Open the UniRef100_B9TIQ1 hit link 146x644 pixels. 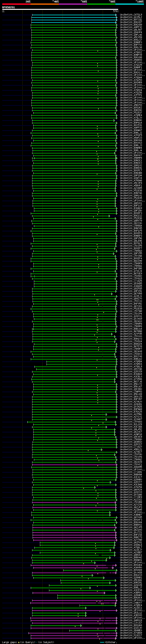click(x=131, y=20)
